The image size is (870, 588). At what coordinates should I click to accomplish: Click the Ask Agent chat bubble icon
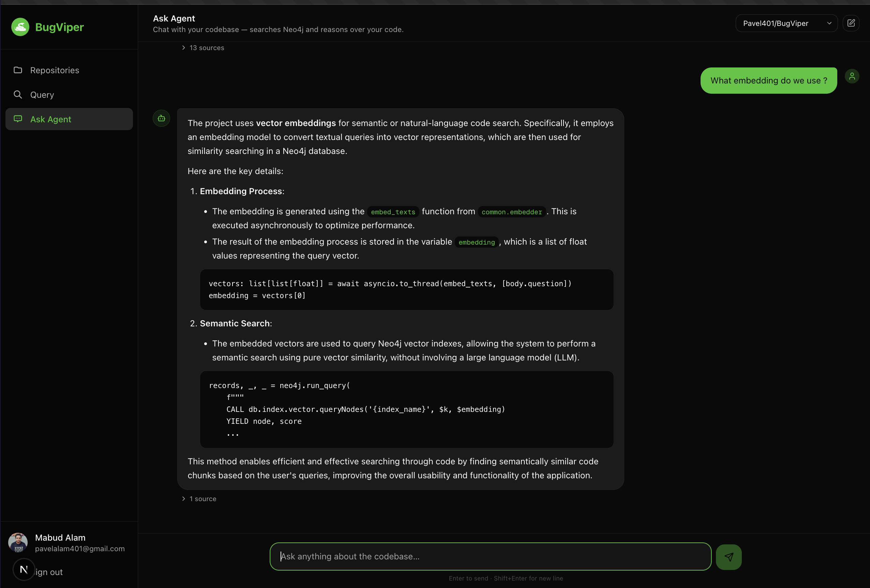point(18,119)
